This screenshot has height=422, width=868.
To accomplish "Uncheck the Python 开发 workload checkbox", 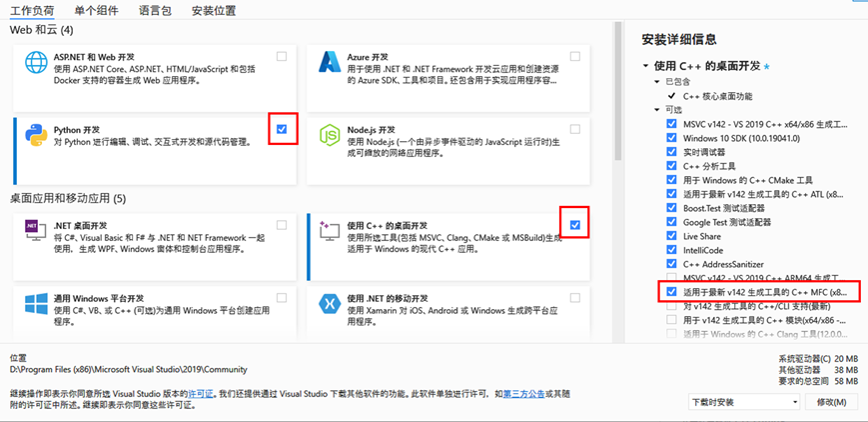I will (x=282, y=129).
